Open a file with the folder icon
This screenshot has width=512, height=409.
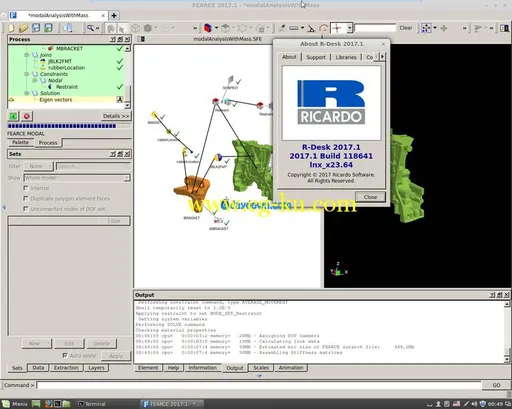point(23,28)
